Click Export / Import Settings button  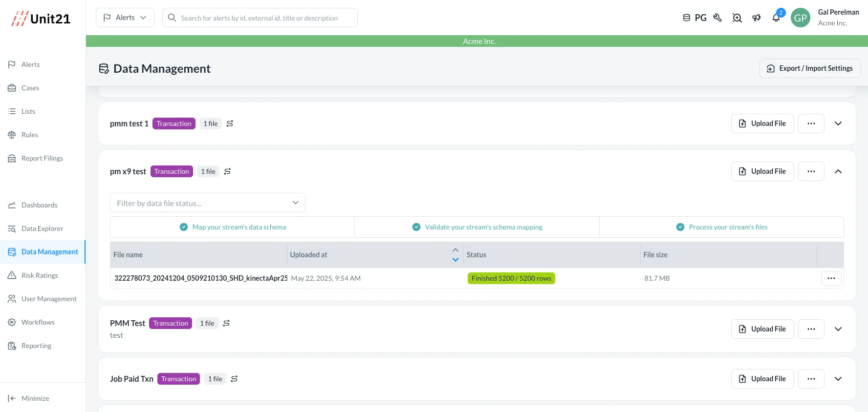tap(810, 68)
